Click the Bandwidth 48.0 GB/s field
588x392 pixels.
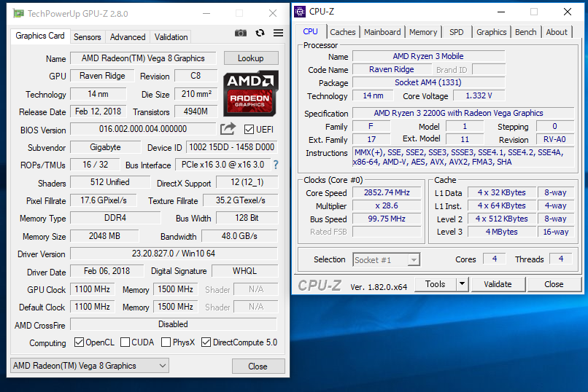pos(239,236)
